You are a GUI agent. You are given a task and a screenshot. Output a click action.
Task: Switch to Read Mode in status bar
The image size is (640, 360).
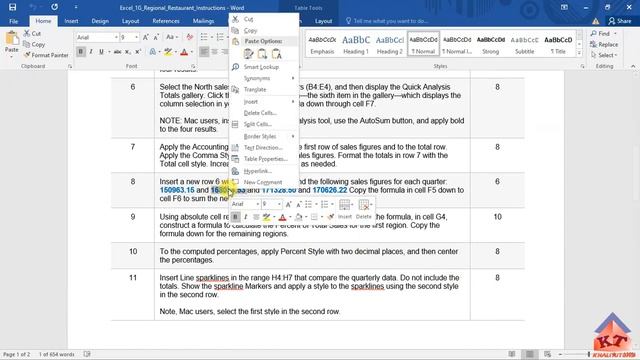tap(512, 354)
